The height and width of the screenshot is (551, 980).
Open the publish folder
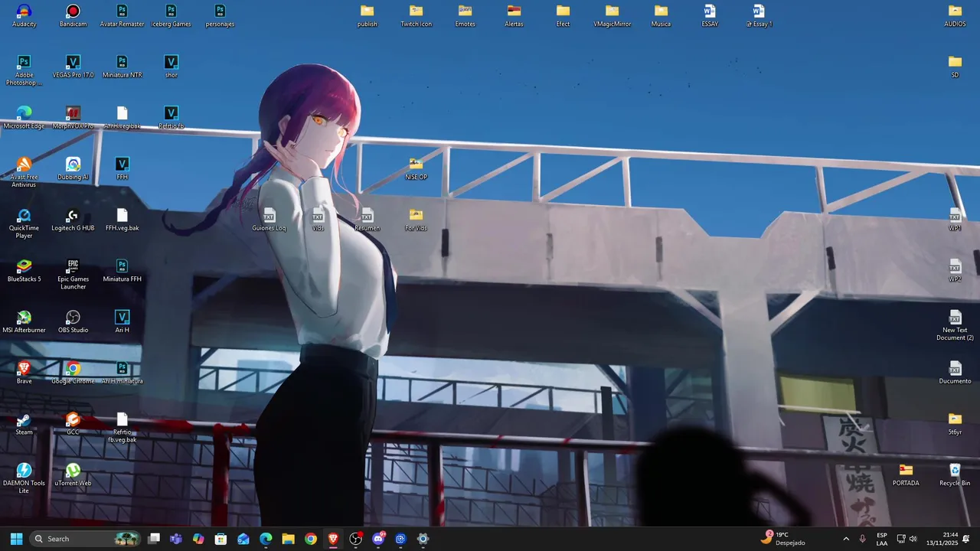pyautogui.click(x=367, y=15)
